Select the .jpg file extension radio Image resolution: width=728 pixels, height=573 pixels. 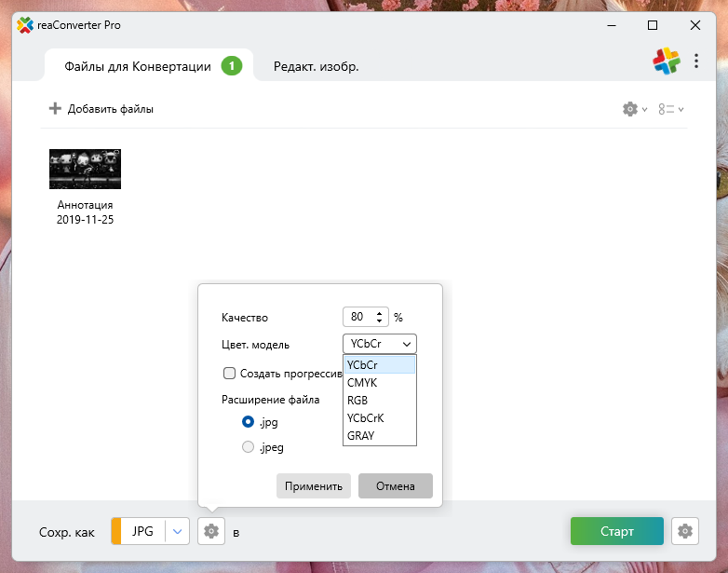(248, 421)
